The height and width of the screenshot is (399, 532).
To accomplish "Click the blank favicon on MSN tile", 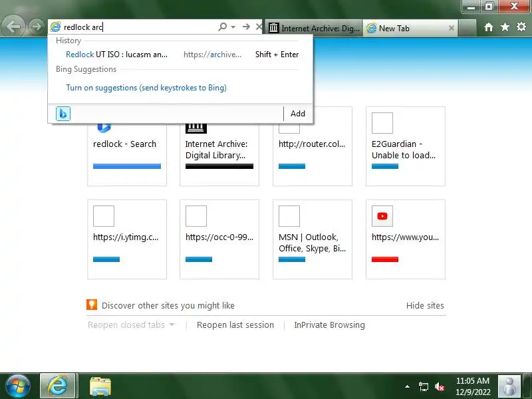I will pyautogui.click(x=289, y=216).
